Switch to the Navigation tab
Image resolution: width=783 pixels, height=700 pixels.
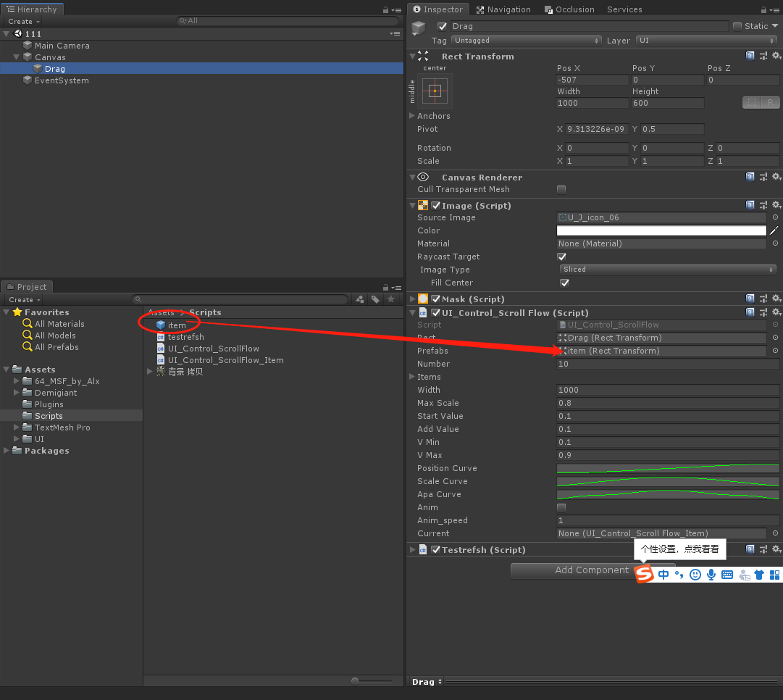pyautogui.click(x=504, y=9)
